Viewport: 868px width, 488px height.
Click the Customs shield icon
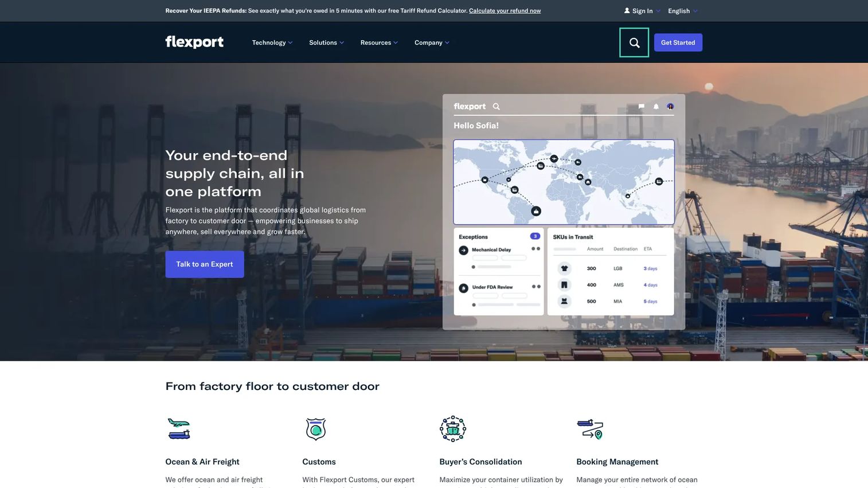click(x=316, y=429)
